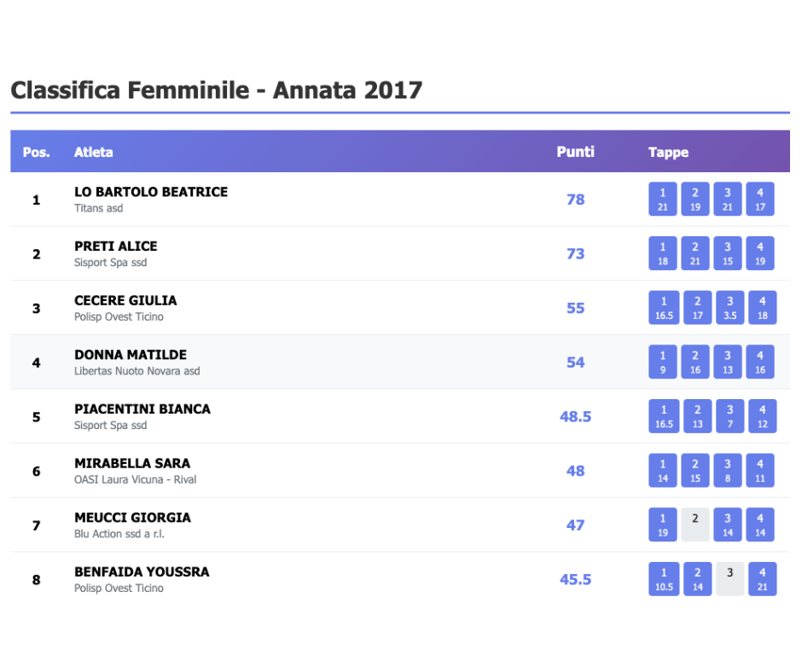Select Donna Matilde stage 1 badge

pos(663,362)
